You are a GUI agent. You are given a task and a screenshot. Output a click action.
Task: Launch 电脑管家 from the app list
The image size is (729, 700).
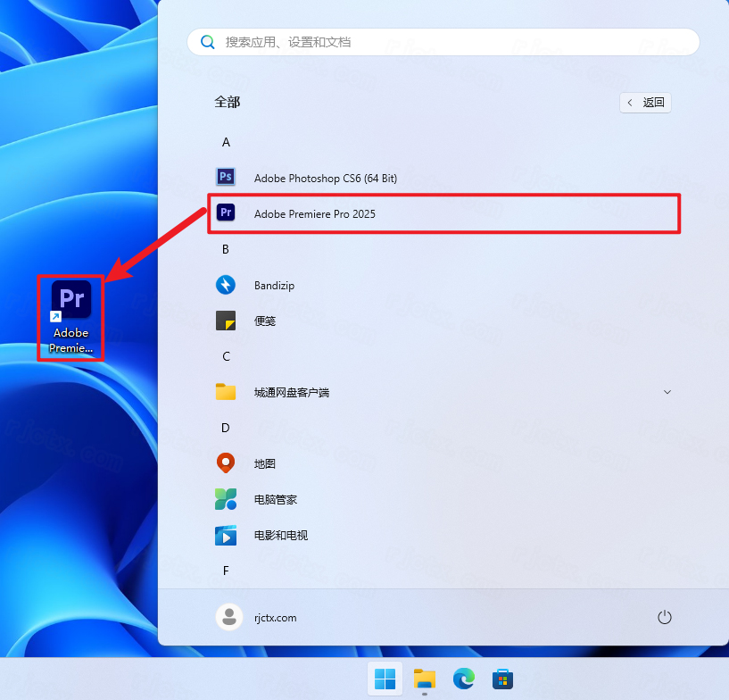[226, 499]
